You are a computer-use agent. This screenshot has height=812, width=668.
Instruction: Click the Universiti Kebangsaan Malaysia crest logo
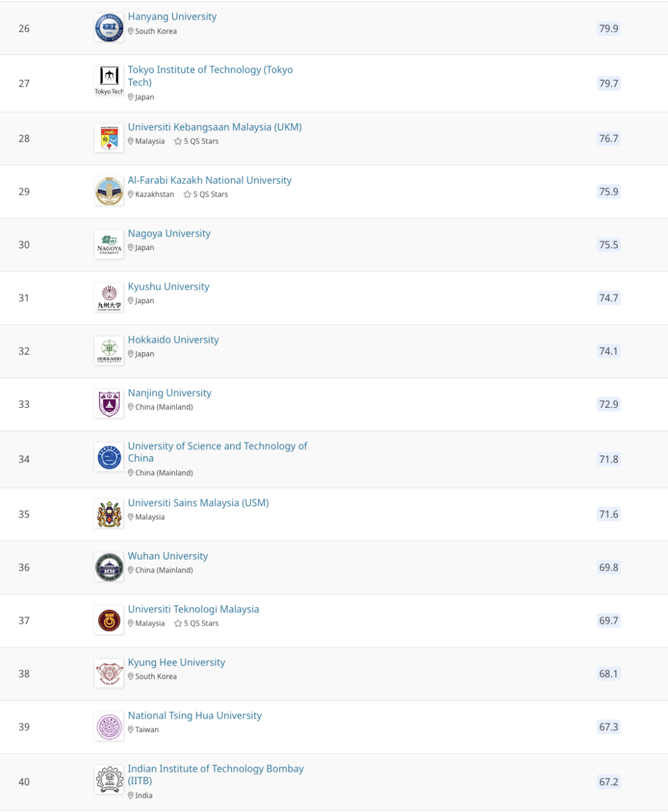point(109,138)
